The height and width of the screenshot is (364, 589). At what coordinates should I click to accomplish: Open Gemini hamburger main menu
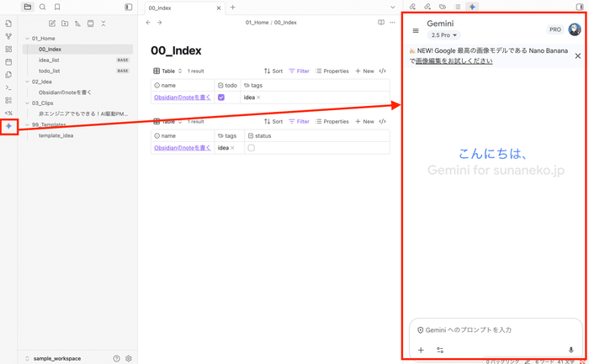tap(416, 30)
